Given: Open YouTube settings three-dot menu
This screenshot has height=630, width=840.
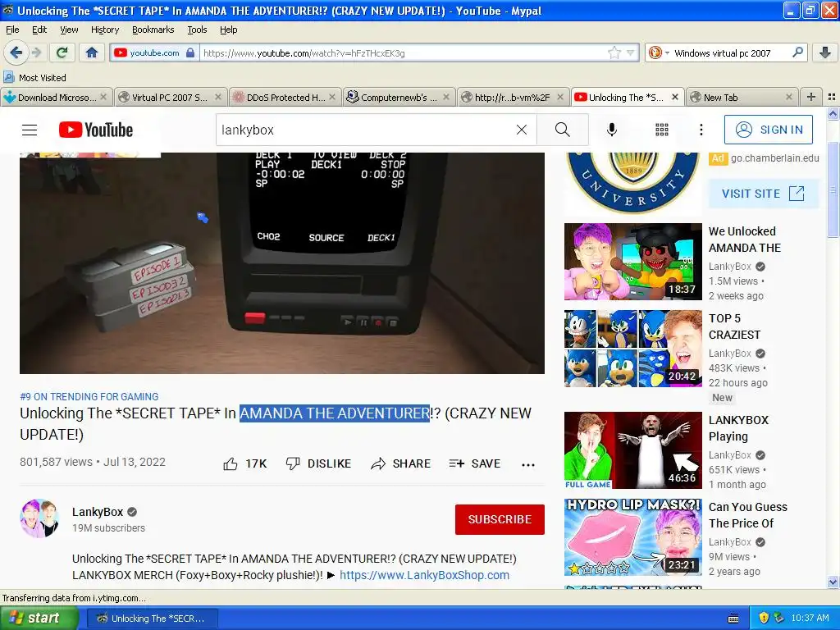Looking at the screenshot, I should click(701, 130).
